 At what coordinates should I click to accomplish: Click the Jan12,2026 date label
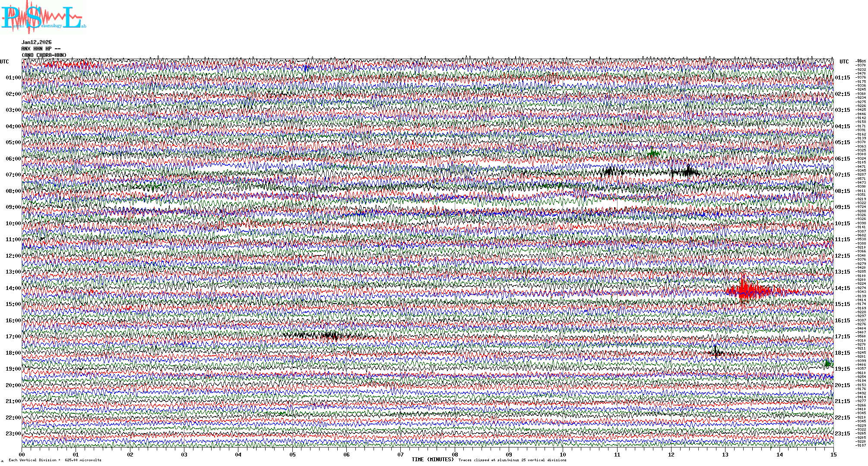[x=36, y=42]
